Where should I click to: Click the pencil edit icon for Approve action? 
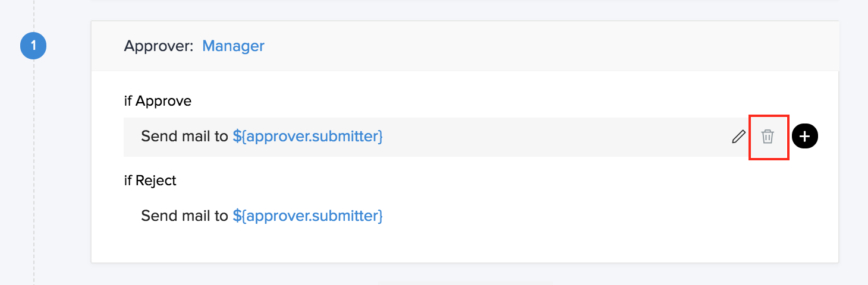[x=738, y=137]
